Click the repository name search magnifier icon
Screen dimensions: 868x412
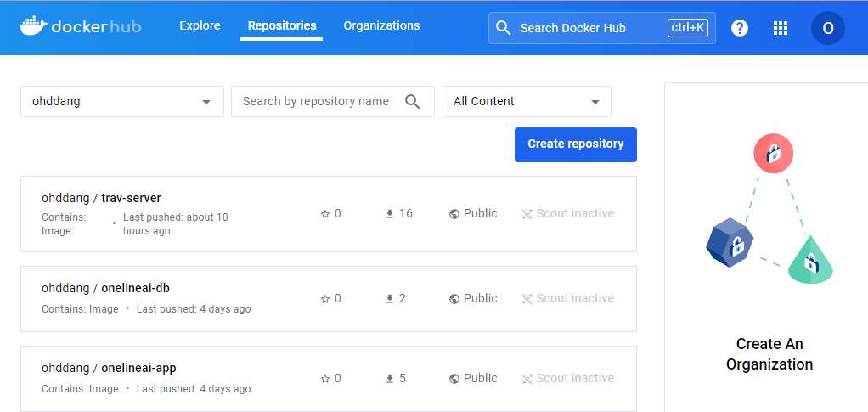(413, 101)
